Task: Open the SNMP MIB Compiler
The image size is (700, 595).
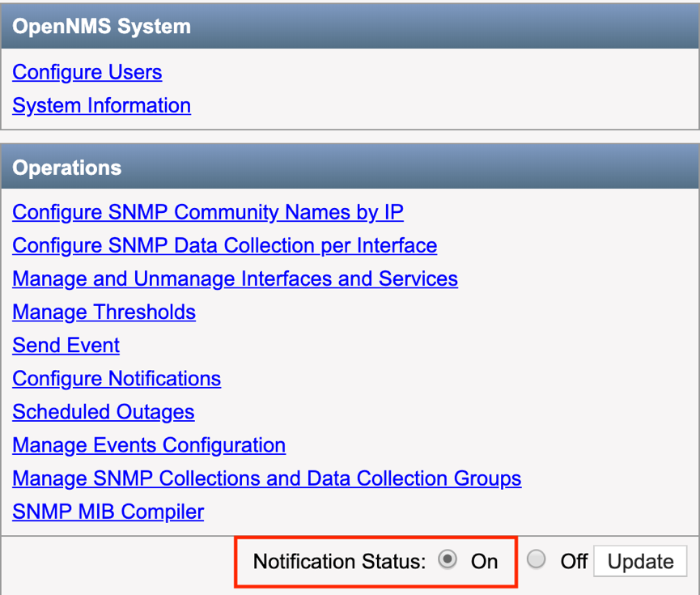Action: pyautogui.click(x=108, y=511)
